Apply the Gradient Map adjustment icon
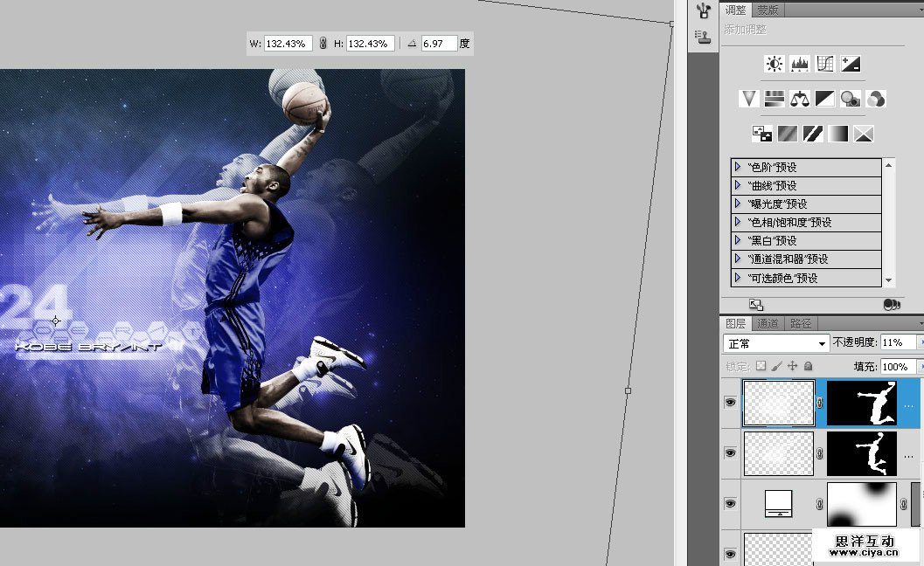 click(838, 134)
